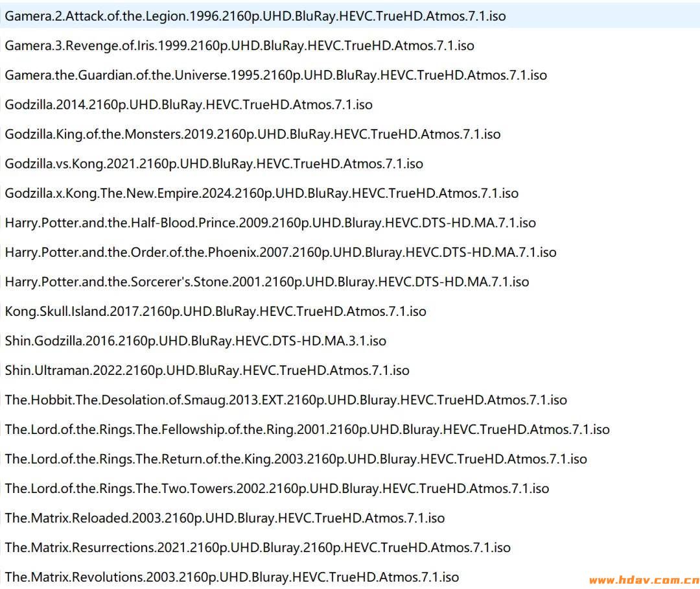Select Godzilla.x.Kong.The.New.Empire.2024 iso file
The width and height of the screenshot is (700, 589).
(262, 193)
